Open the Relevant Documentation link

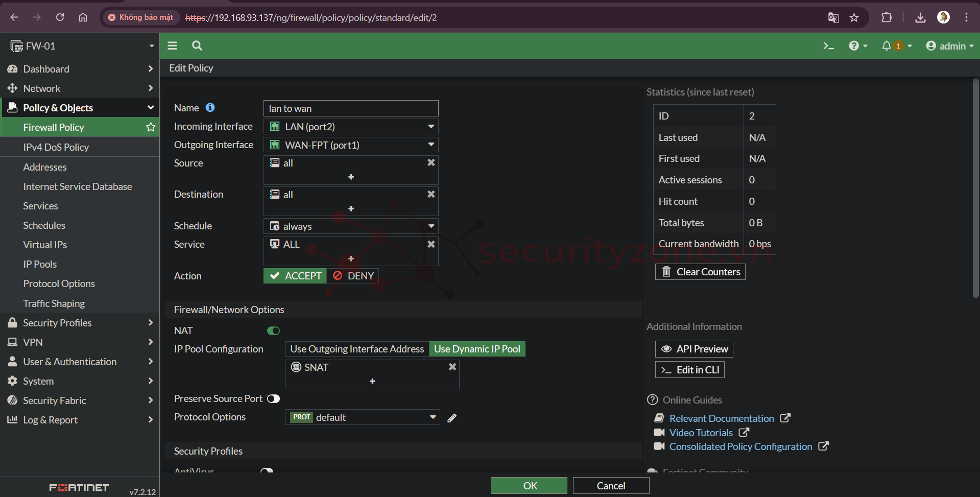[721, 418]
